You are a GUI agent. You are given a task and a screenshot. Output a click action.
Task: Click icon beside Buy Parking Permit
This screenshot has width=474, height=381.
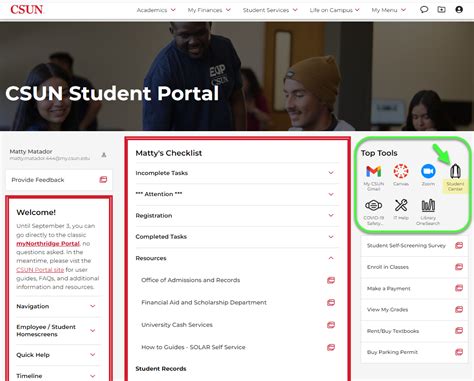point(459,352)
